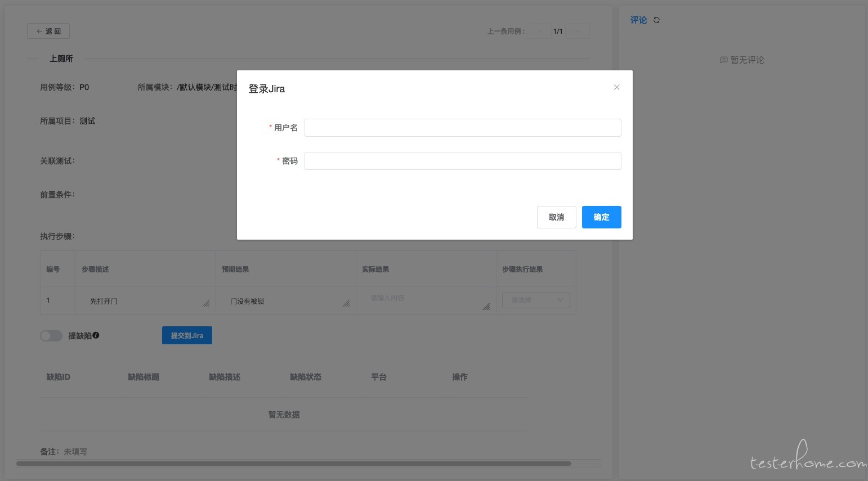Click the 评论 panel heading

click(638, 20)
